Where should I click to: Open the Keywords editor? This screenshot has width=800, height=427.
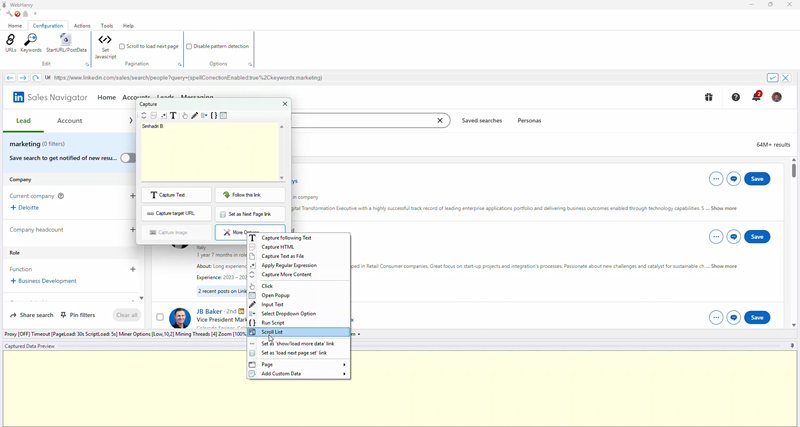pos(31,43)
